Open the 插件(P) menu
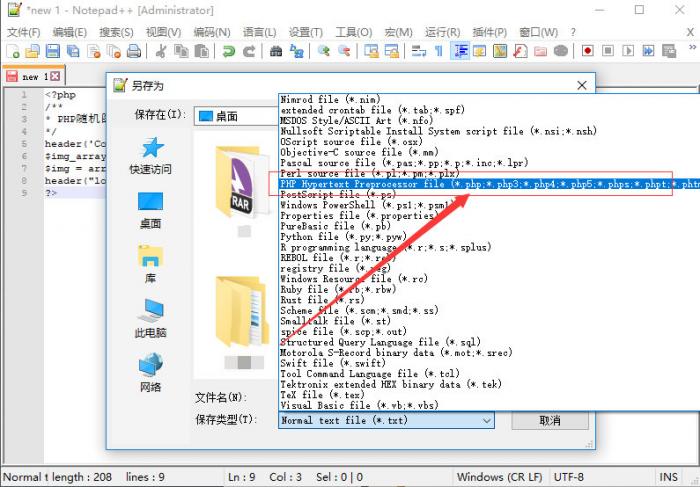 tap(490, 32)
